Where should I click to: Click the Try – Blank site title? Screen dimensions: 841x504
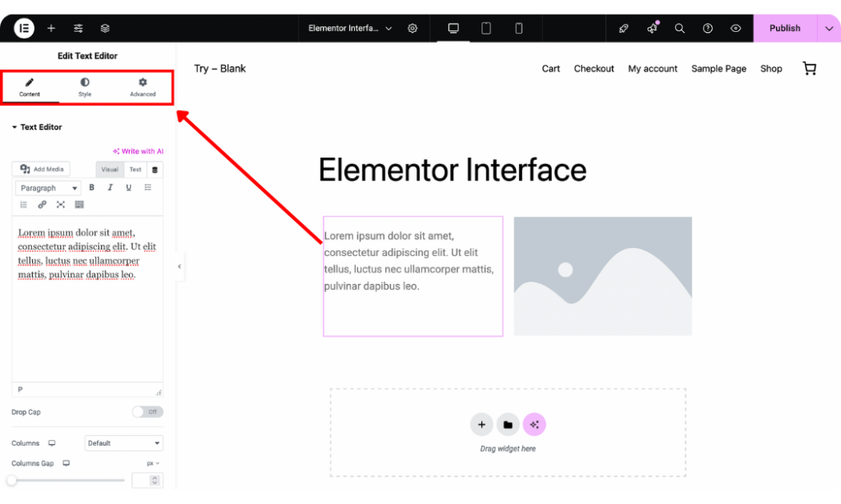(x=220, y=69)
